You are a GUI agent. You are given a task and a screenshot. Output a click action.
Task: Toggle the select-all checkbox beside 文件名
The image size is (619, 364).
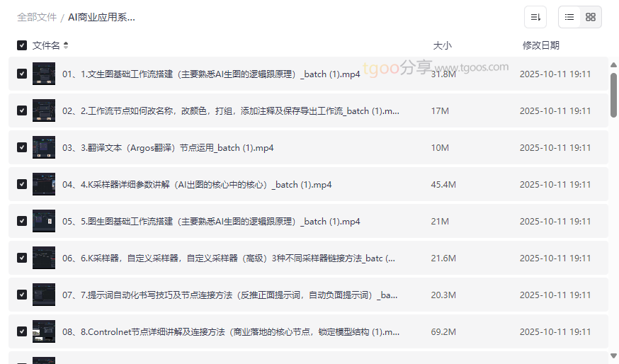pos(22,45)
